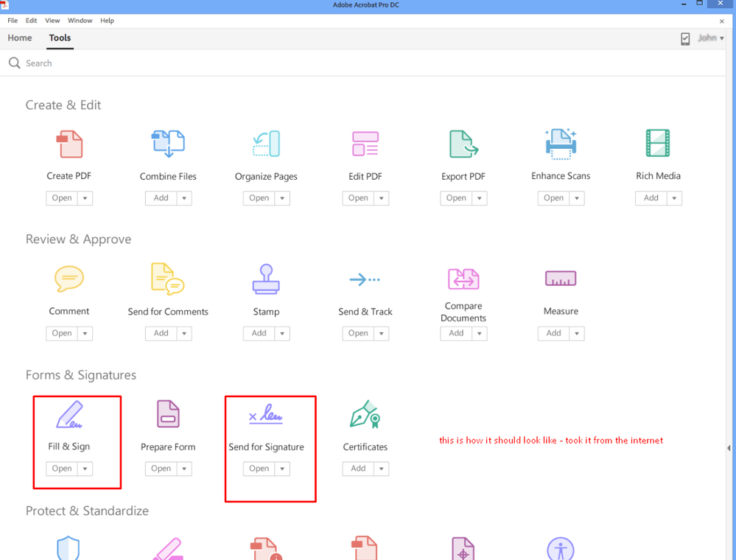Click into the Search tools field
736x560 pixels.
coord(366,63)
